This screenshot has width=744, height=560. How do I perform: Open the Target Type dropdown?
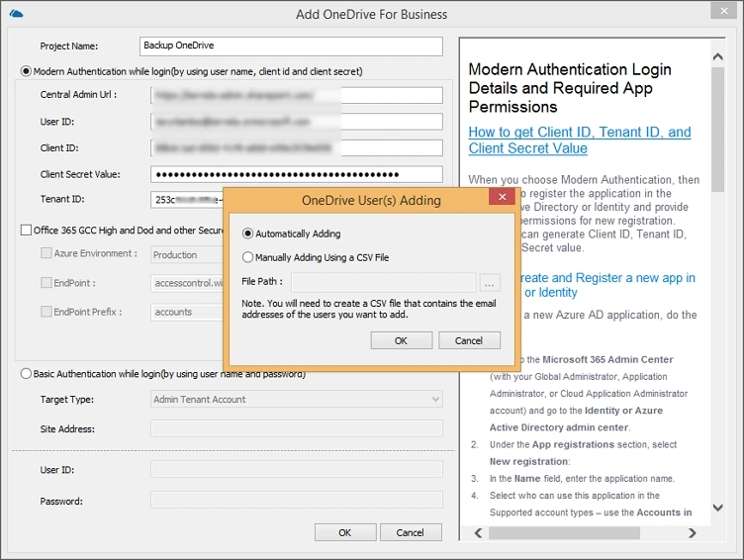(x=297, y=399)
